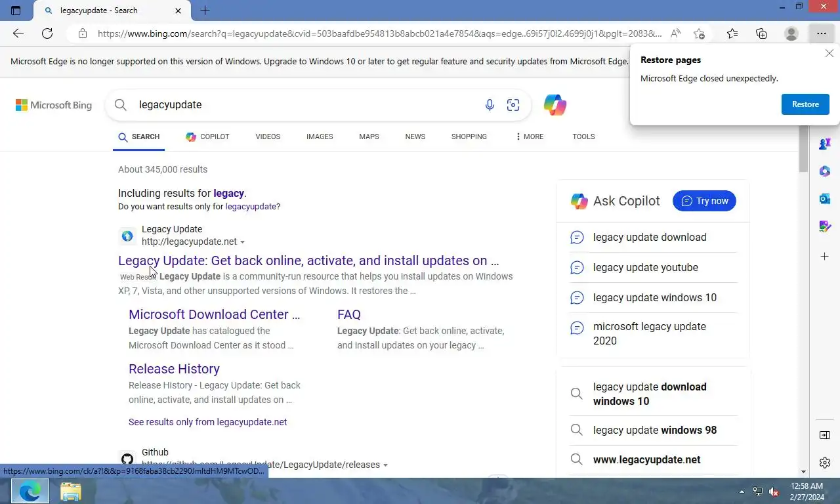Image resolution: width=840 pixels, height=504 pixels.
Task: Open Microsoft Edge from taskbar
Action: (x=30, y=491)
